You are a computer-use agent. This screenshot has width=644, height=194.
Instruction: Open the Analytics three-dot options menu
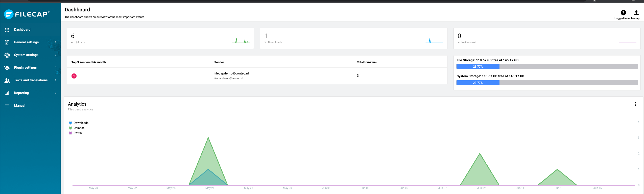[x=635, y=104]
